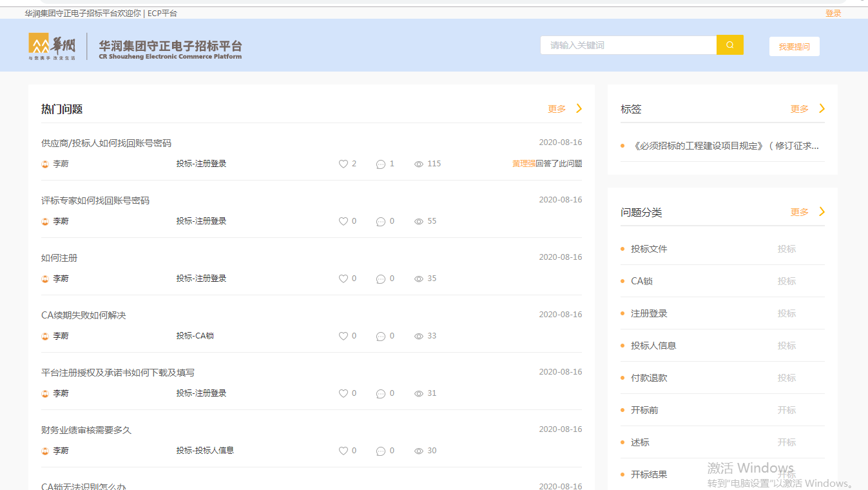
Task: Click comment bubble icon on '评标专家如何找回账号密码'
Action: pyautogui.click(x=381, y=222)
